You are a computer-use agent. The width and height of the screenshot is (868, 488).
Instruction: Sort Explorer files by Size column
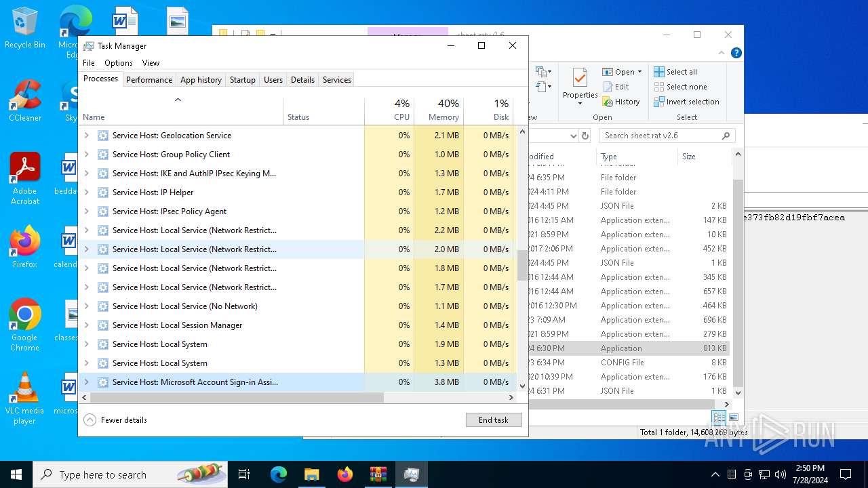pyautogui.click(x=703, y=157)
